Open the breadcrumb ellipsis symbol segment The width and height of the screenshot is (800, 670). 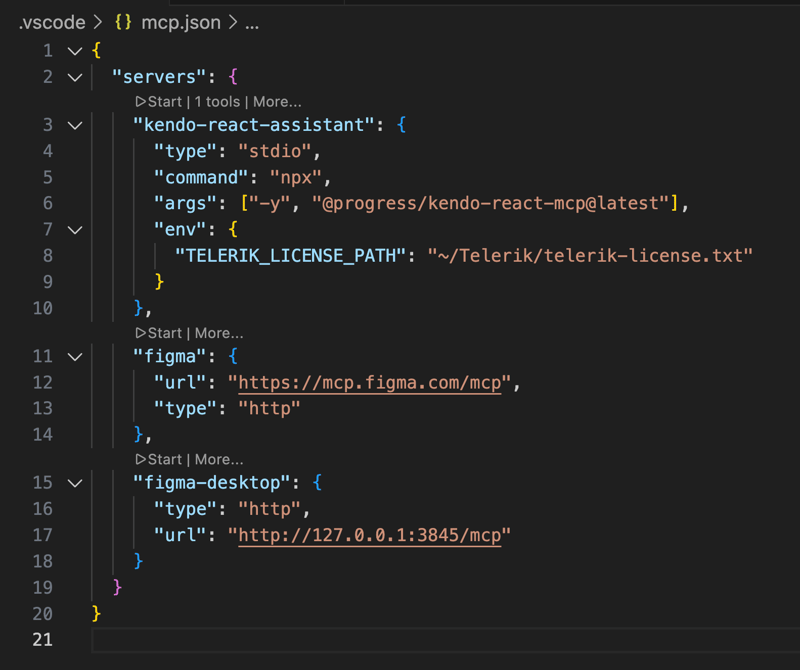(x=252, y=22)
